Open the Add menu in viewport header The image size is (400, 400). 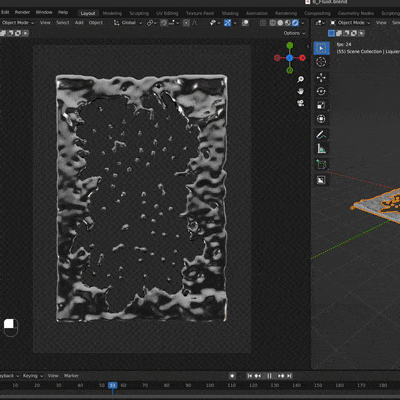[79, 23]
